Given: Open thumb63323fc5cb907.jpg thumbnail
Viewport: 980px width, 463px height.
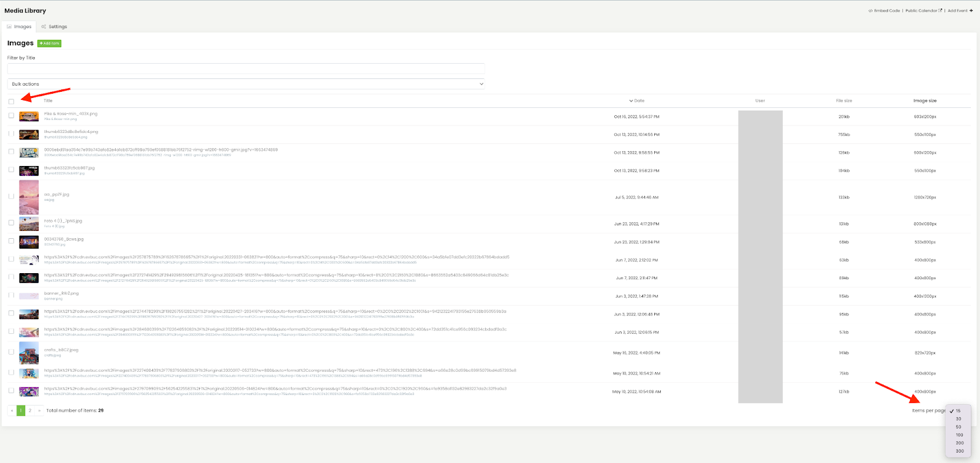Looking at the screenshot, I should pos(29,170).
